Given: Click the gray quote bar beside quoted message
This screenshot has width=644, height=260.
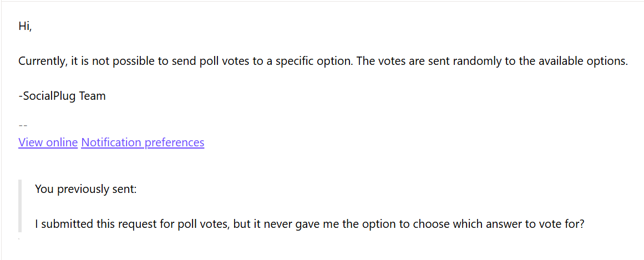Looking at the screenshot, I should pos(20,206).
